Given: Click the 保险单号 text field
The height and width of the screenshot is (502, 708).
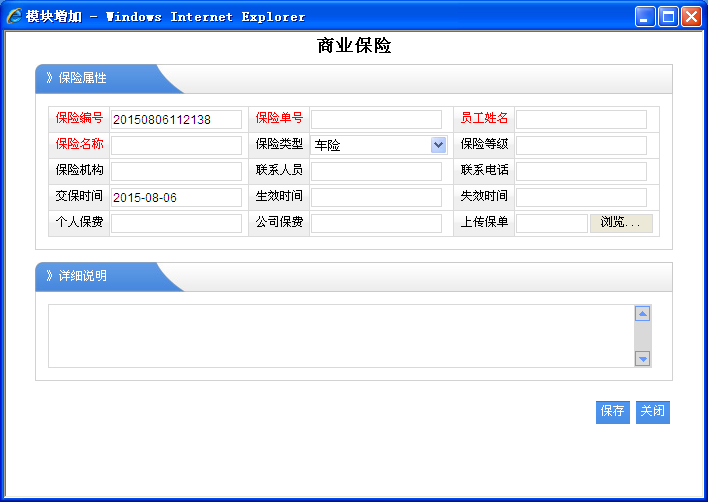Looking at the screenshot, I should [376, 120].
